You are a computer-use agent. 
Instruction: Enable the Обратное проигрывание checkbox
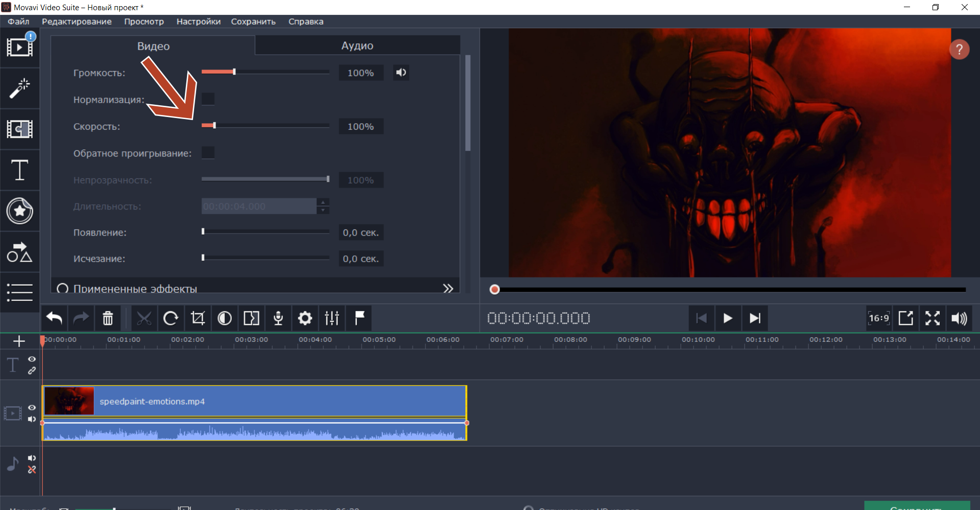click(x=208, y=153)
